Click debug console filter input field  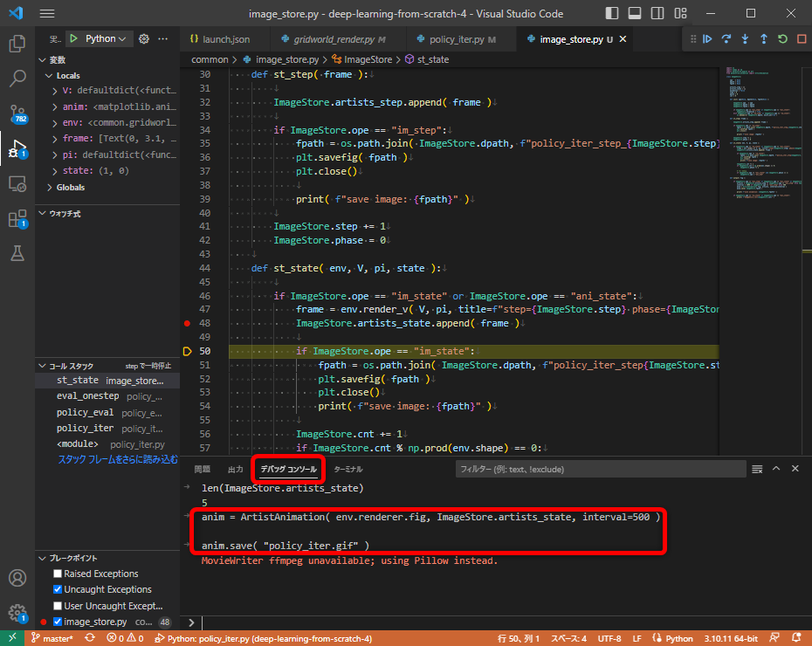pos(601,469)
